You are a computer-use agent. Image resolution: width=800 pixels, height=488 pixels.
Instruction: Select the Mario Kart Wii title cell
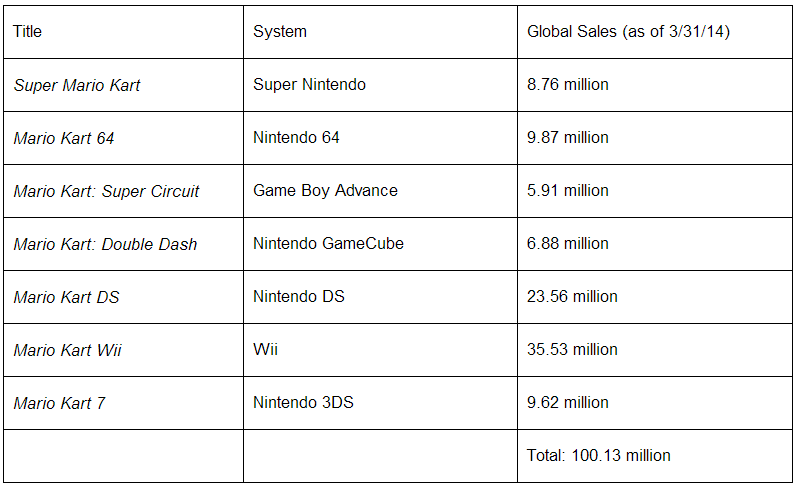point(68,350)
